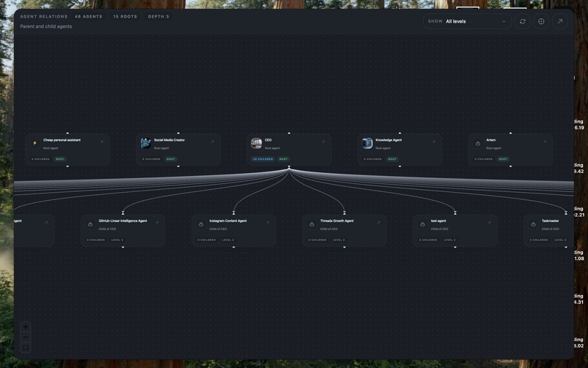Open test agent arrow icon
The image size is (588, 368).
489,223
